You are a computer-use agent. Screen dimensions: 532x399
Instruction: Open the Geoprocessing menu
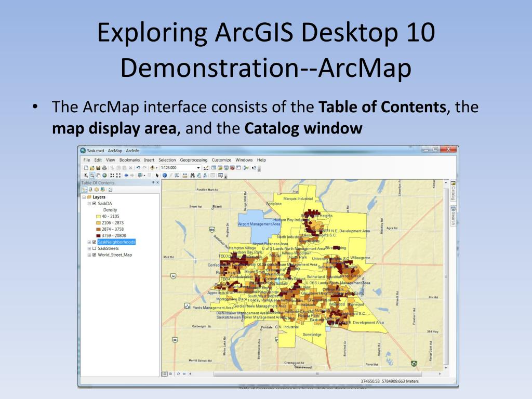click(x=193, y=160)
